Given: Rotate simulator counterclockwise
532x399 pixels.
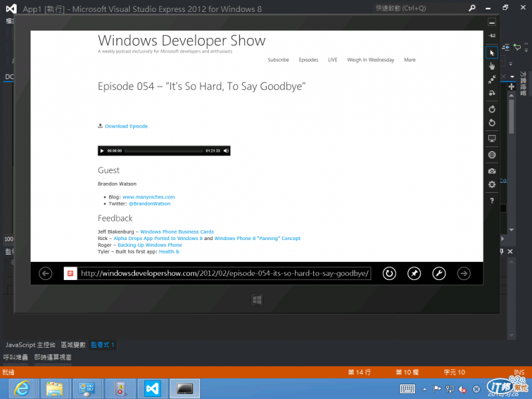Looking at the screenshot, I should [x=491, y=122].
